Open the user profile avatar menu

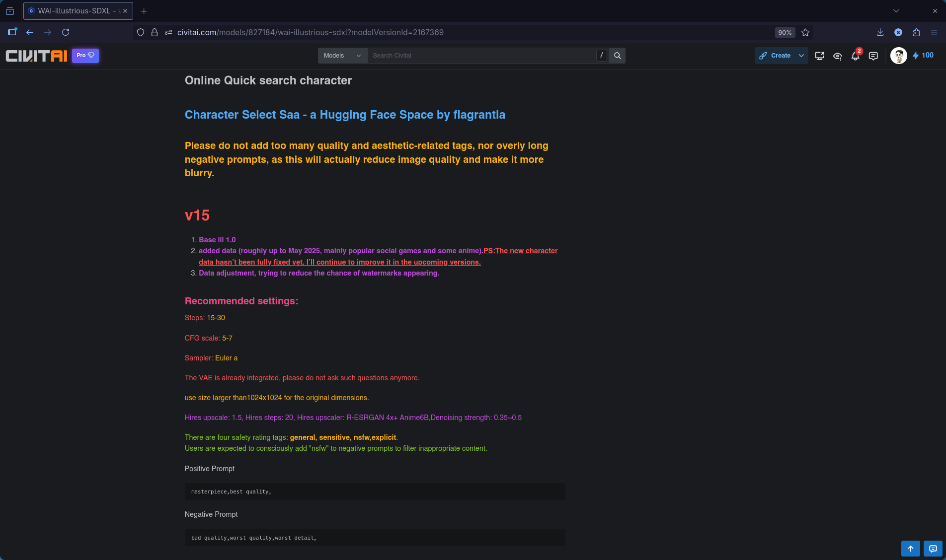coord(898,56)
